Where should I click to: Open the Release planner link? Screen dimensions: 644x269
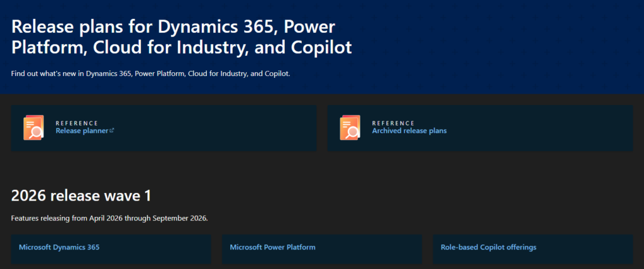pos(82,131)
